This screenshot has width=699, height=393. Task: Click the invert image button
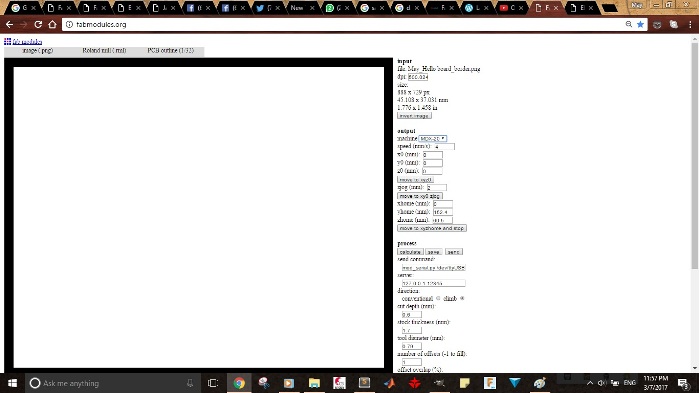tap(414, 116)
